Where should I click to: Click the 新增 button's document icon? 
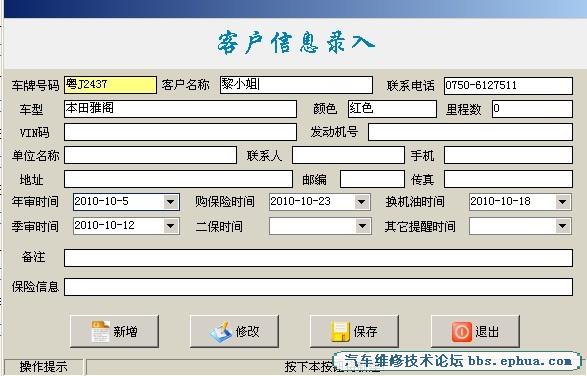click(100, 331)
